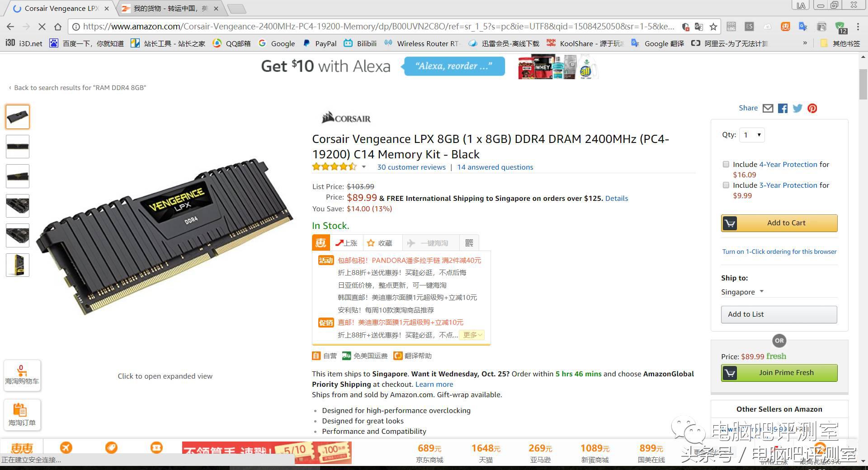Bookmark page with star icon in address bar
Screen dimensions: 868x470
tap(713, 27)
